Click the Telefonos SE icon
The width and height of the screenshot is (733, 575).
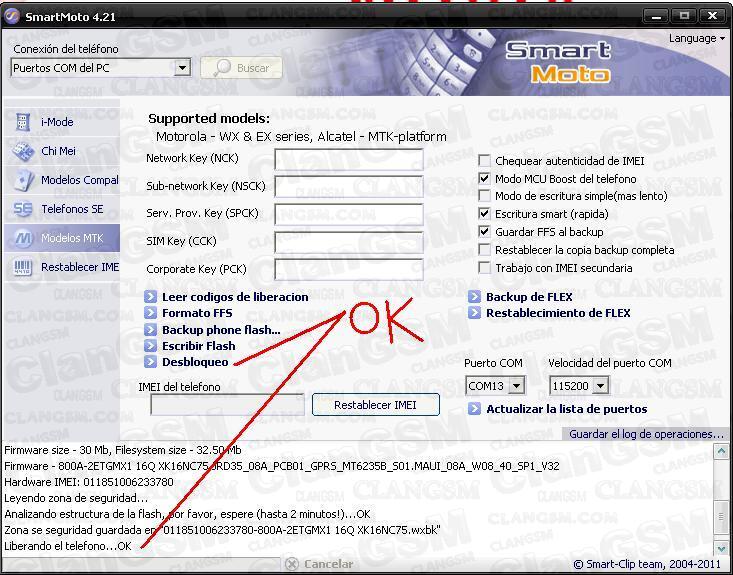pos(23,210)
